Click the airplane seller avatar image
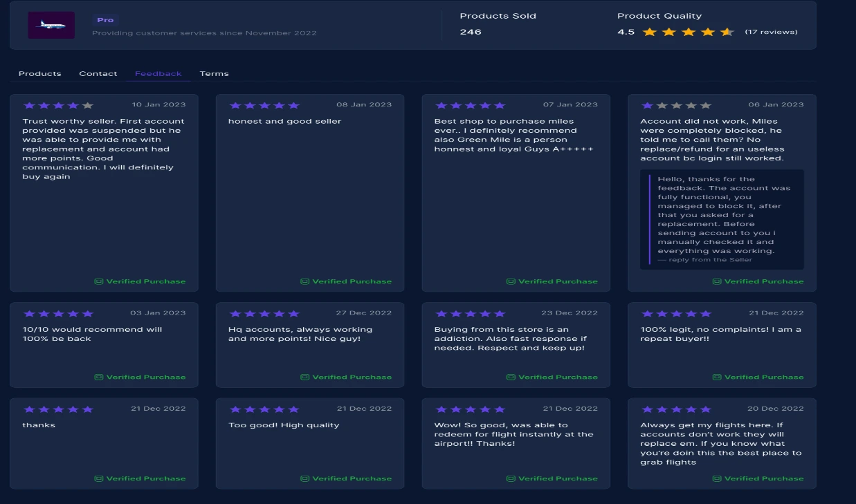 click(x=51, y=26)
